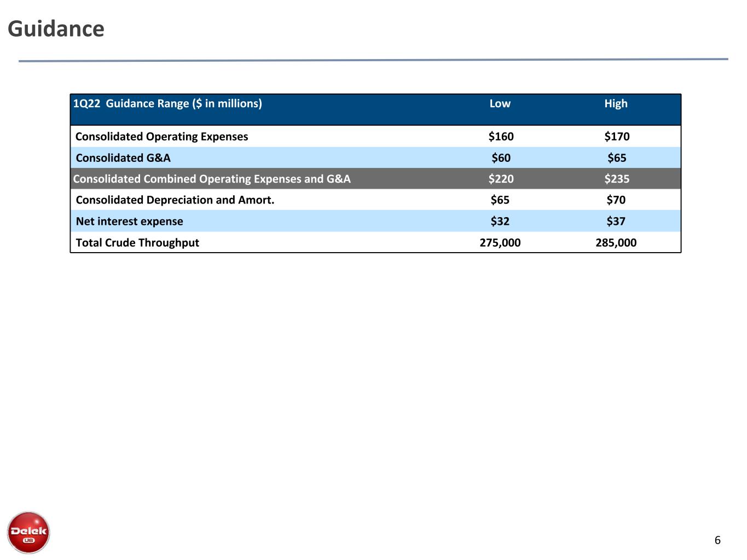Click the $32 net interest low value
Screen dimensions: 747x560
click(x=500, y=221)
